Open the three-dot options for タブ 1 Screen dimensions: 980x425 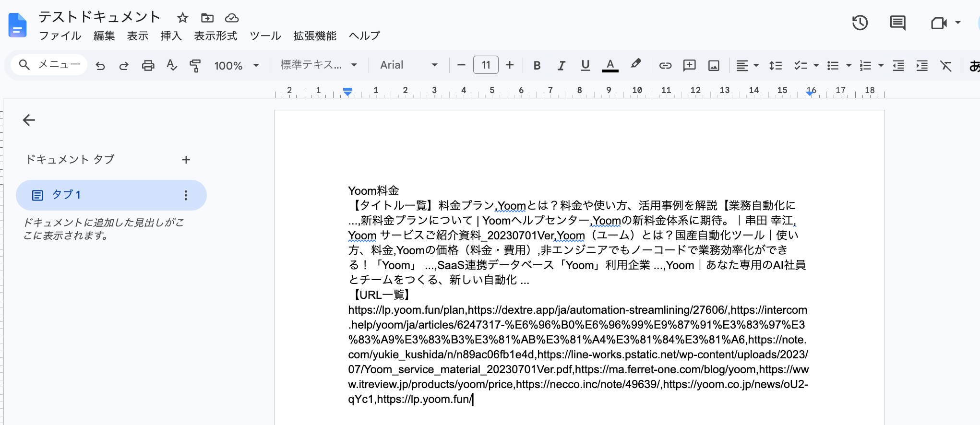(x=186, y=195)
